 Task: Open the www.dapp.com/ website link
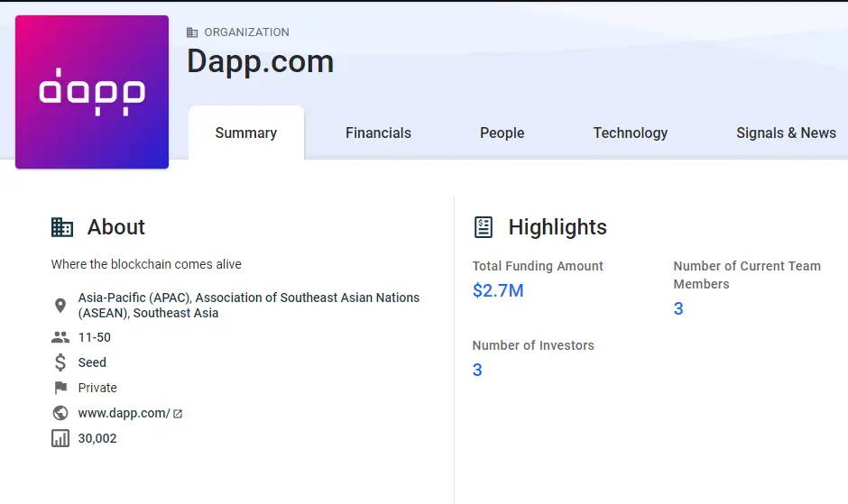(124, 413)
